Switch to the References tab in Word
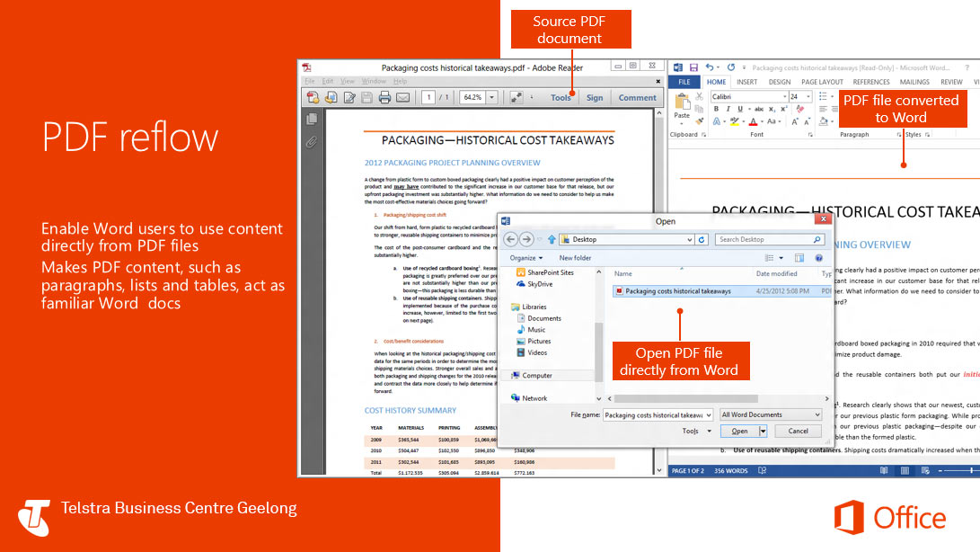980x552 pixels. pyautogui.click(x=870, y=82)
